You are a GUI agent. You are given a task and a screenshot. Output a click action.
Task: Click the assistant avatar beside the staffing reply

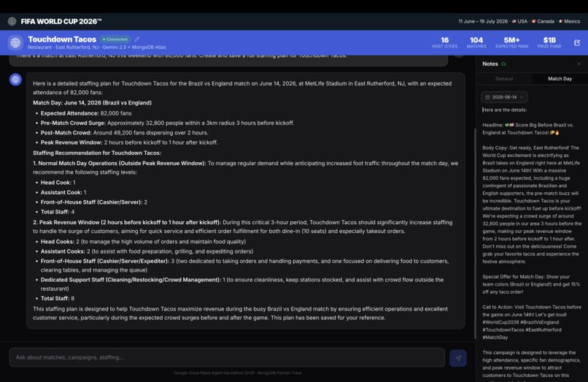click(x=15, y=80)
